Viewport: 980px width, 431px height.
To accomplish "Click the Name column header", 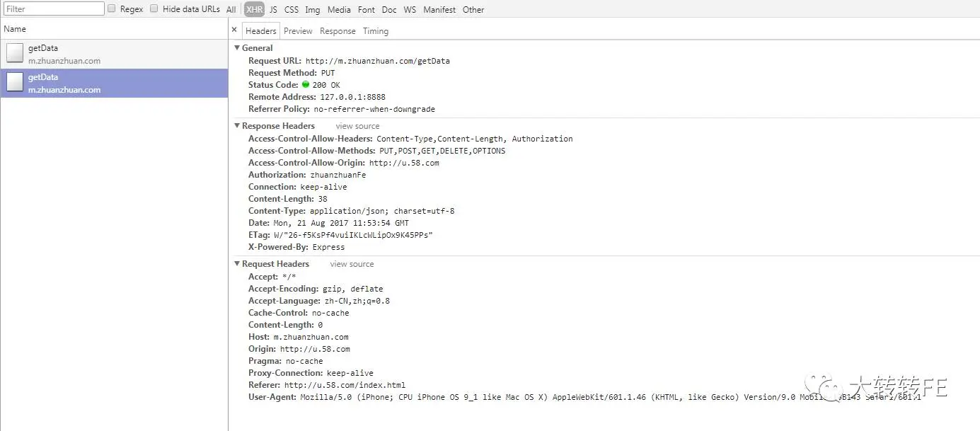I will (15, 29).
